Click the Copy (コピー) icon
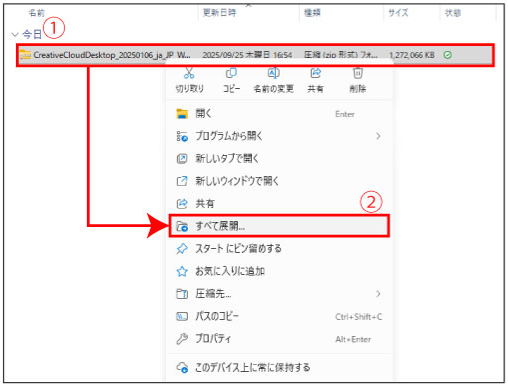This screenshot has width=508, height=386. [231, 73]
